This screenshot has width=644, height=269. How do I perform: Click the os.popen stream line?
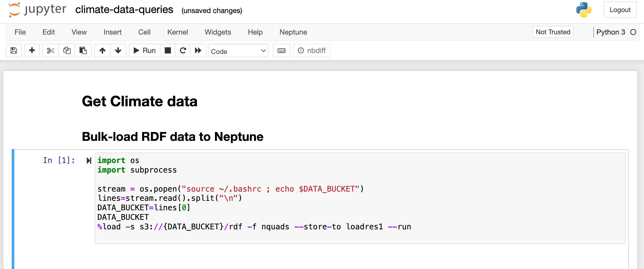pyautogui.click(x=231, y=189)
